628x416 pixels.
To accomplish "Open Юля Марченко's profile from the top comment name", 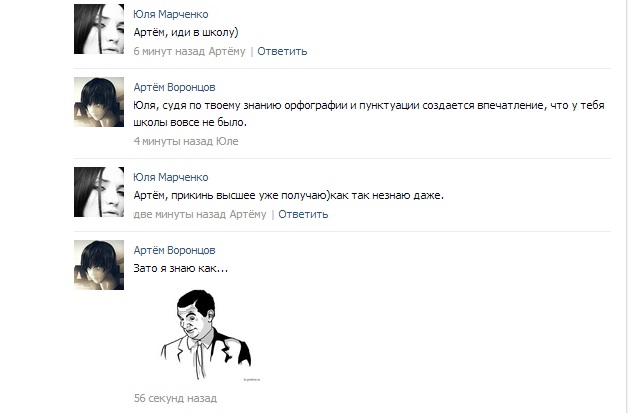I will click(171, 14).
